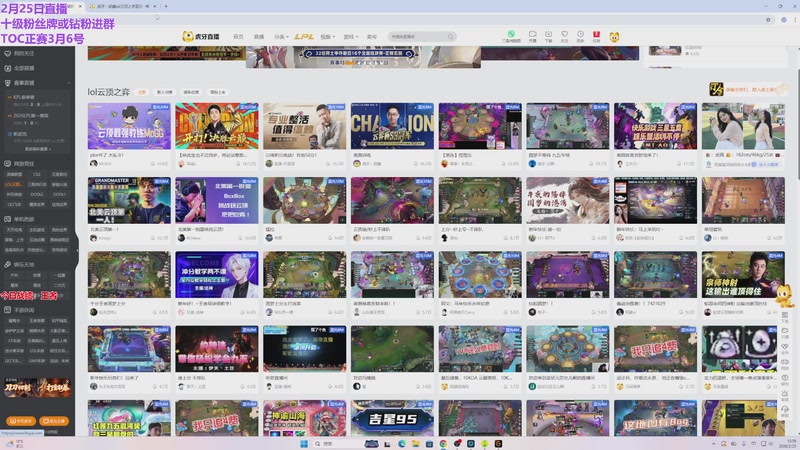
Task: Click the 娱乐天地 icon in sidebar
Action: point(8,264)
